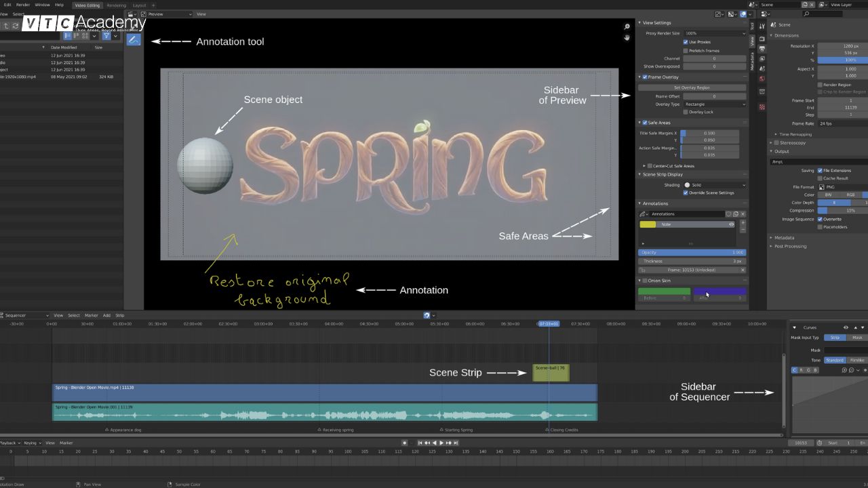Click the yellow Note annotation color swatch
The image size is (868, 488).
pos(648,224)
